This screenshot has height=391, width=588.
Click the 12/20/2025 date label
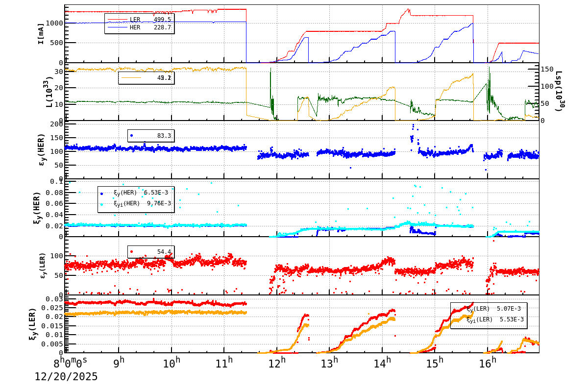click(x=66, y=377)
